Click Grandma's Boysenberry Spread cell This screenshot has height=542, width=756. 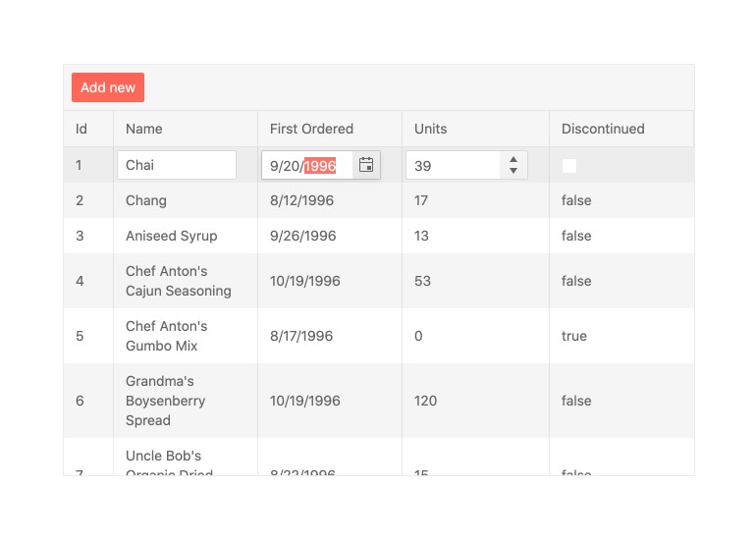coord(166,401)
